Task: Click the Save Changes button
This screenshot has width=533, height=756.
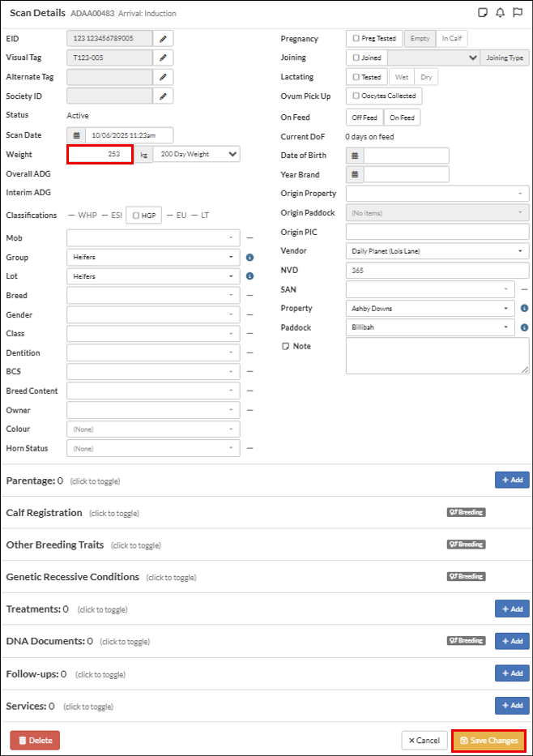Action: tap(488, 741)
